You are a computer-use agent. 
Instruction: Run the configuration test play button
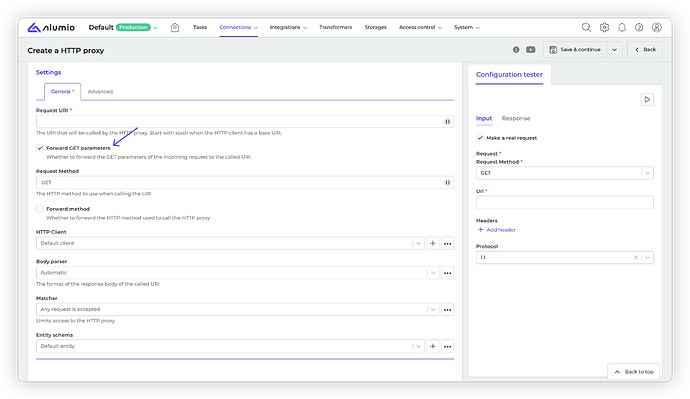647,99
